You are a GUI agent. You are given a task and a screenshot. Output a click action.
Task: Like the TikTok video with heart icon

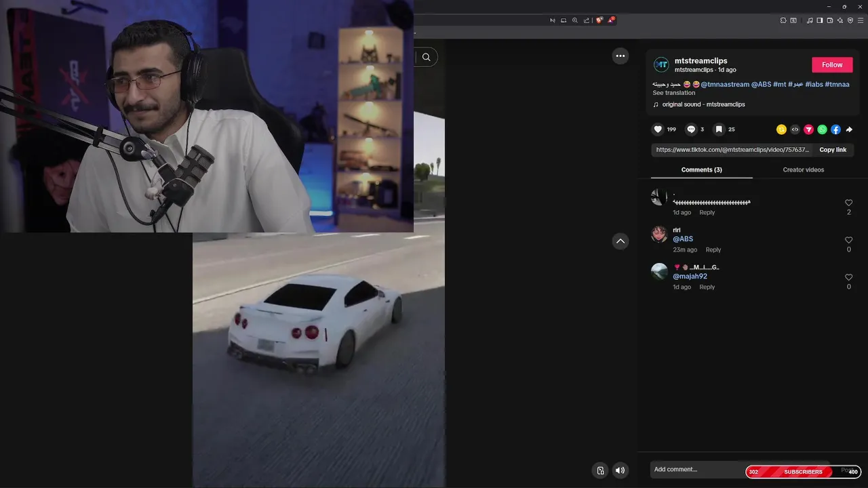(658, 129)
